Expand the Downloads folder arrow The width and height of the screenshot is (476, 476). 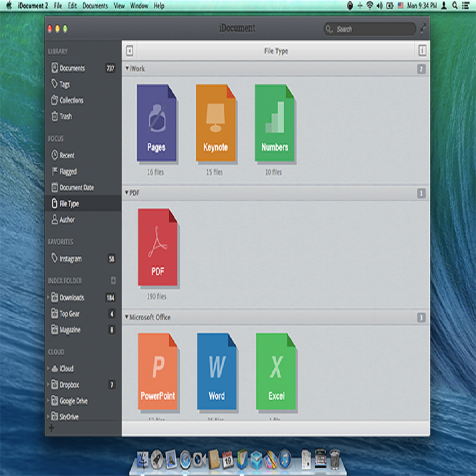coord(48,297)
